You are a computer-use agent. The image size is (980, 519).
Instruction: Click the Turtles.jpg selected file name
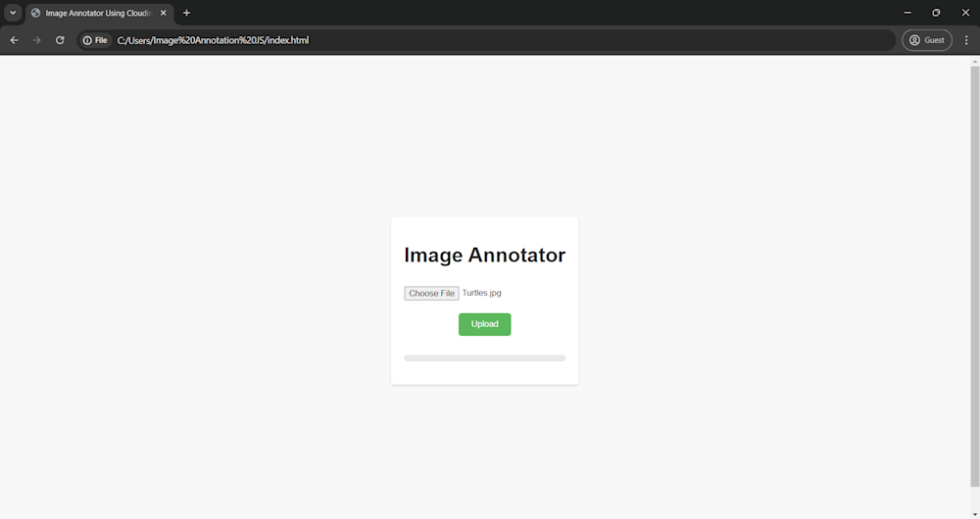[x=482, y=293]
